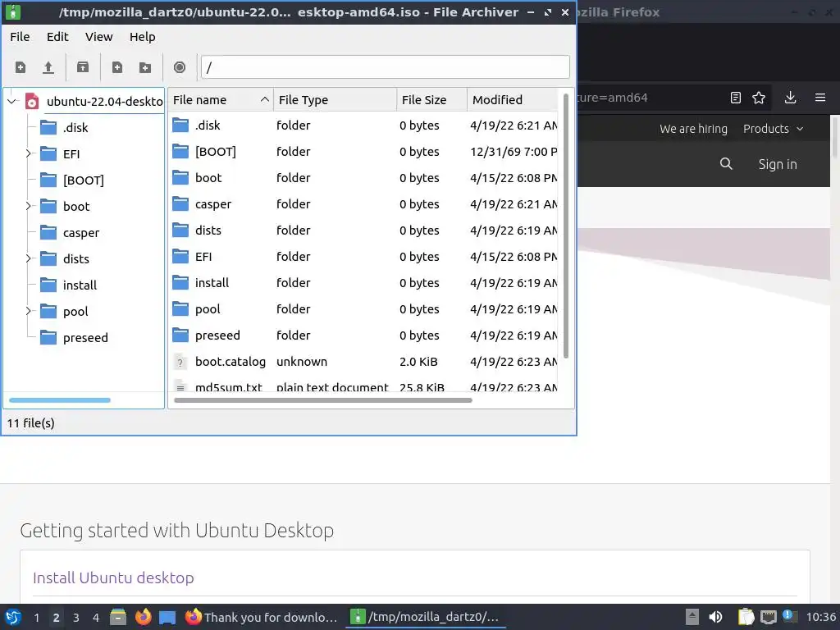Click the Sign in link
Image resolution: width=840 pixels, height=630 pixels.
click(x=778, y=164)
